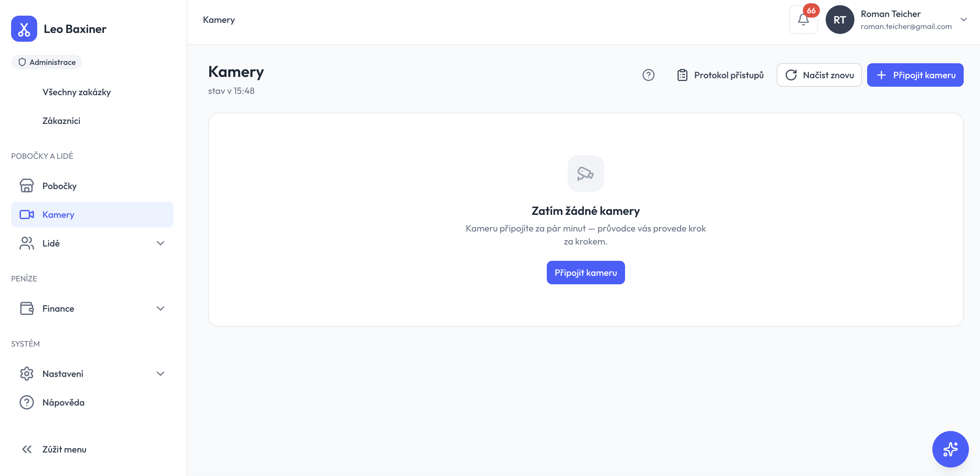Screen dimensions: 980x476
Task: Open Protokol přístupů access log
Action: (721, 75)
